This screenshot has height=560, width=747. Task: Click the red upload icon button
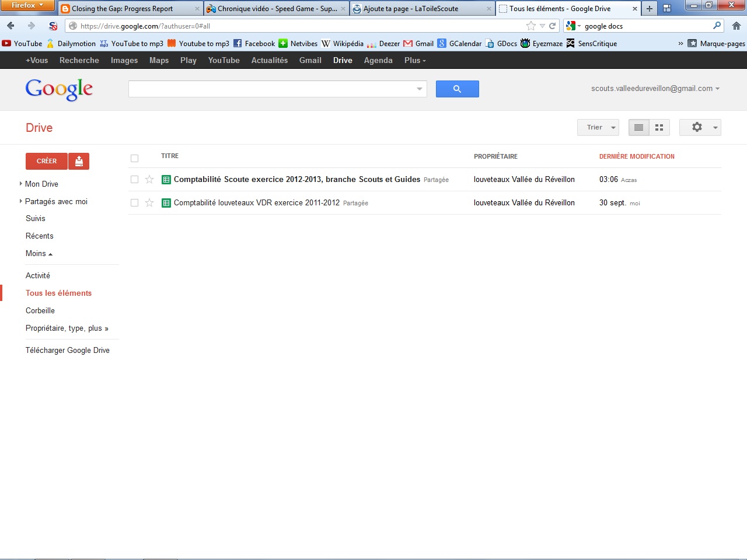tap(79, 161)
